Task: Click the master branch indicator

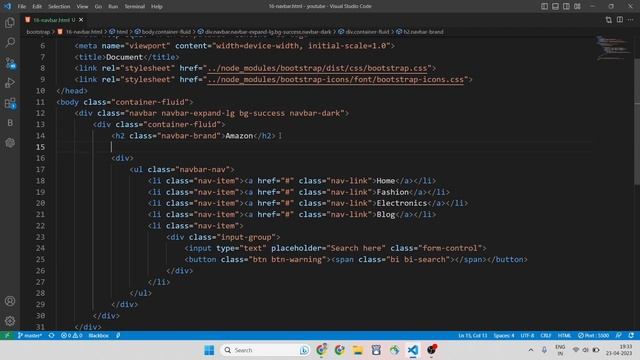Action: click(x=30, y=336)
